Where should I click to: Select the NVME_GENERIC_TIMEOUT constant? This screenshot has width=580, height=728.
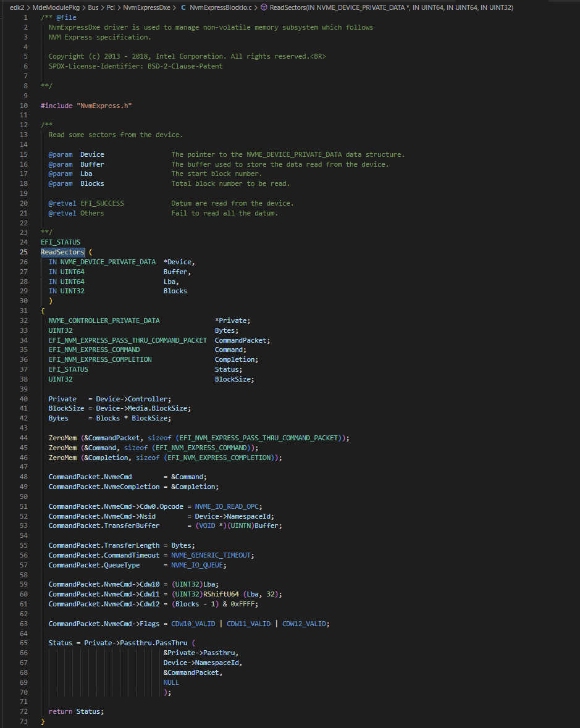pyautogui.click(x=211, y=555)
